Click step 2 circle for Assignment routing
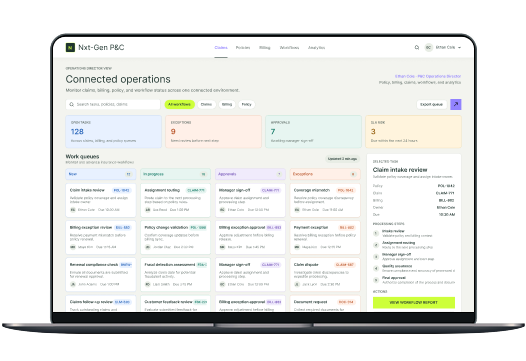The height and width of the screenshot is (361, 526). pos(376,245)
